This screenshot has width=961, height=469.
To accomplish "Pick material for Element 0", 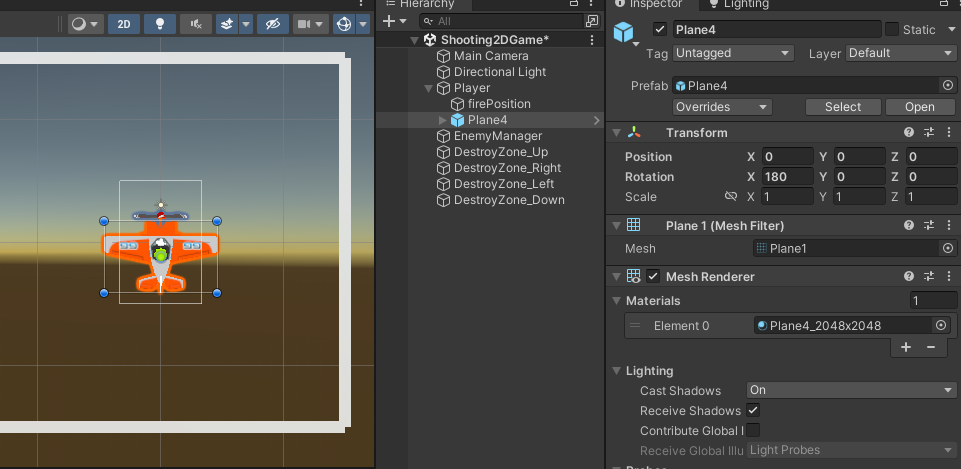I will 941,326.
